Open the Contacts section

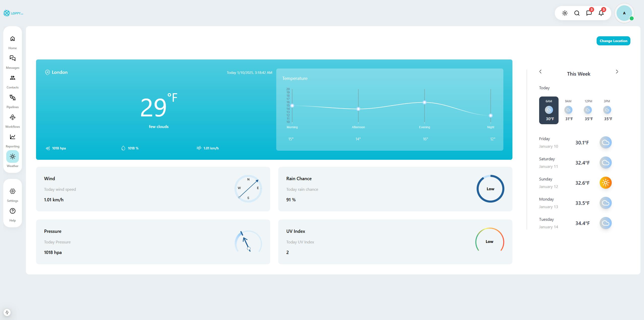click(12, 78)
